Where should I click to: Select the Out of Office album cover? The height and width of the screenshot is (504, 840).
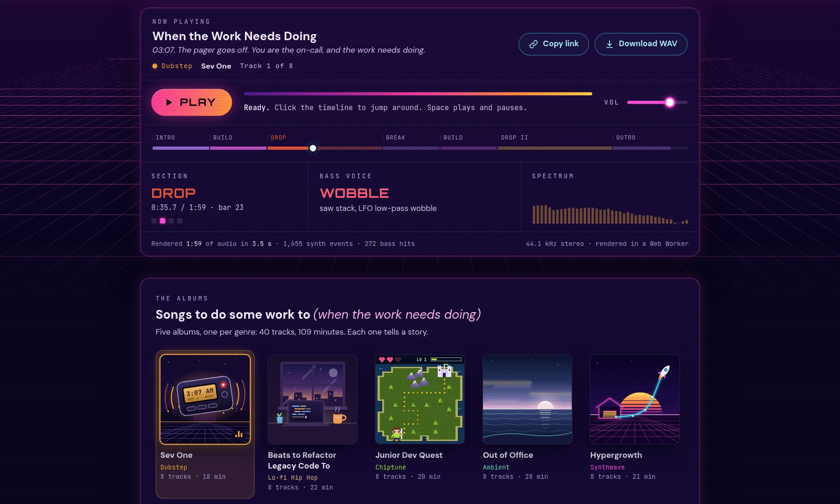tap(527, 399)
